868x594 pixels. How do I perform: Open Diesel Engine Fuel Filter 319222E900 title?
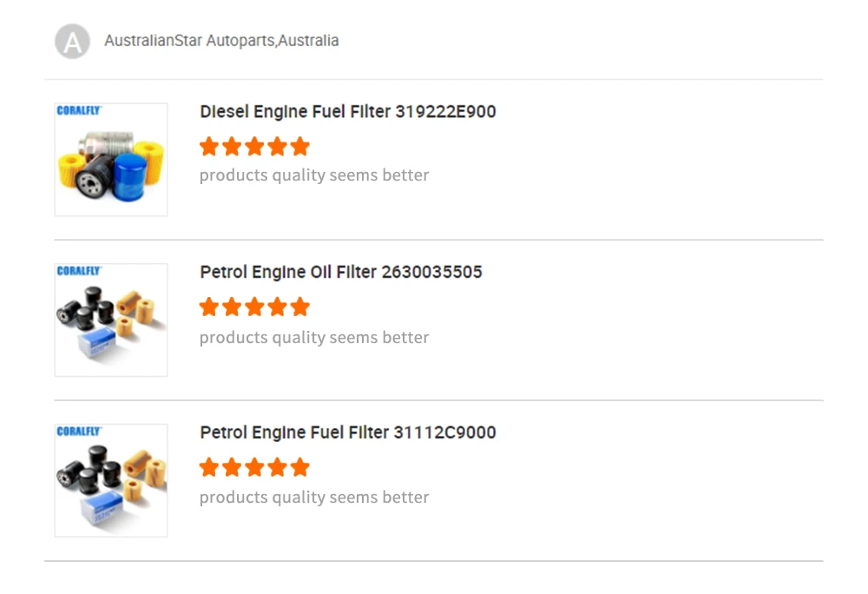(347, 112)
